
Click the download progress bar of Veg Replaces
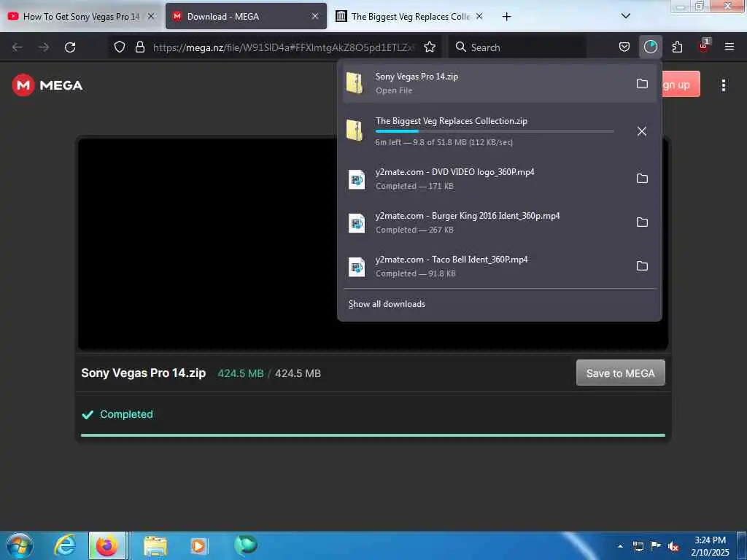[495, 131]
